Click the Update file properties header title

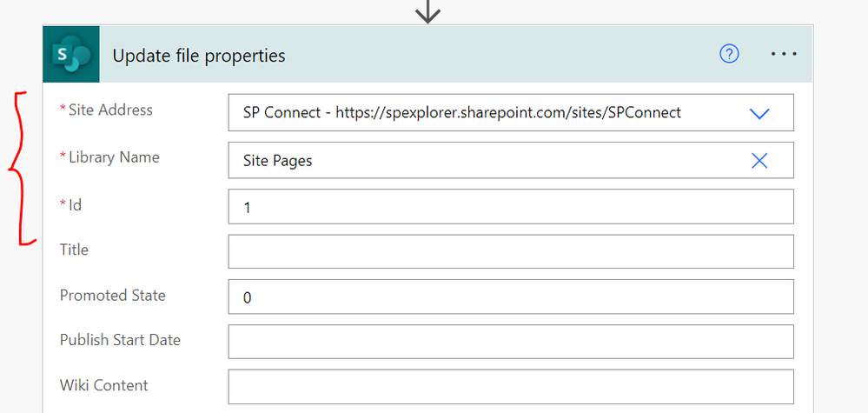(199, 56)
